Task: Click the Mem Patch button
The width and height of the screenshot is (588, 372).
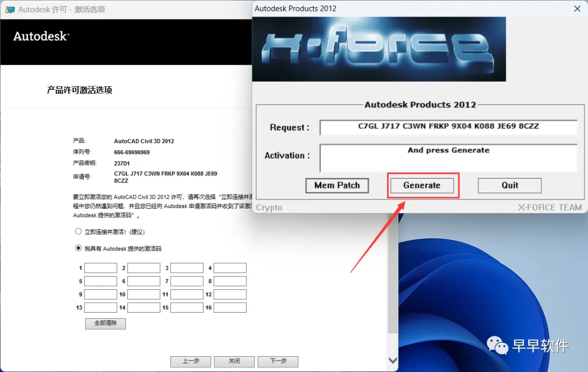Action: click(337, 186)
